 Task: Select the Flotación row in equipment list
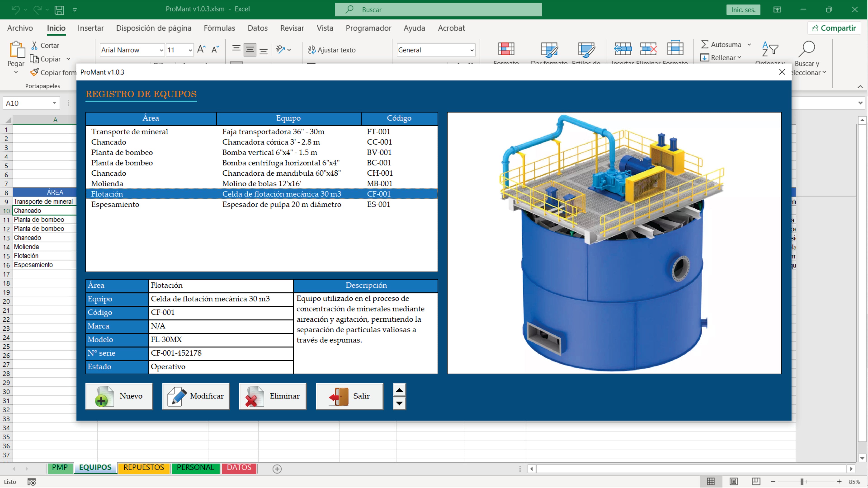pos(262,194)
